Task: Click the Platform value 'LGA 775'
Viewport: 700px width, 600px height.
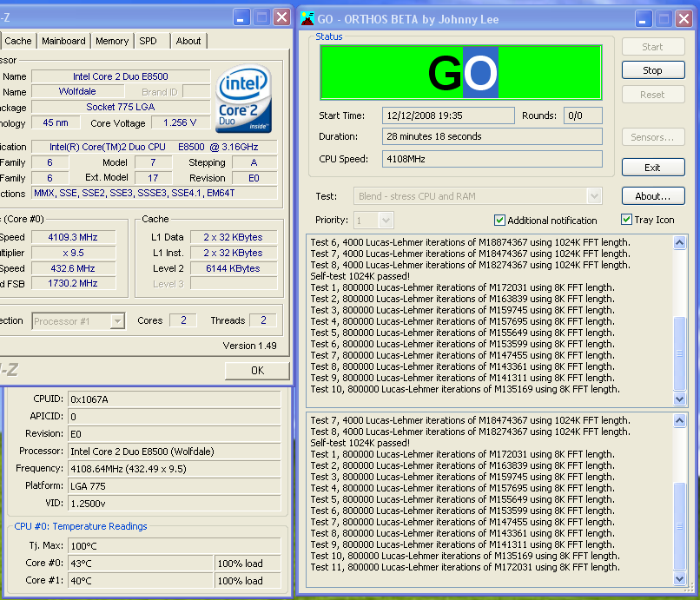Action: [174, 486]
